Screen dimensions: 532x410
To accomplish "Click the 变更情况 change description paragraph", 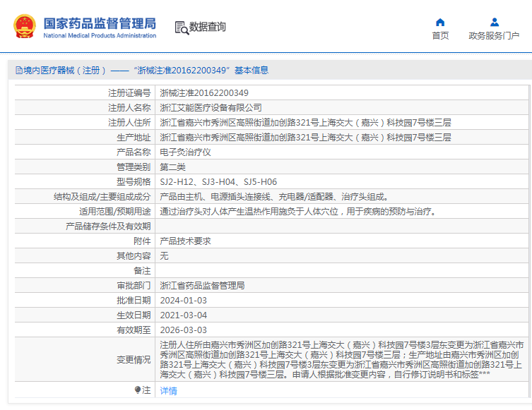I will coord(342,360).
